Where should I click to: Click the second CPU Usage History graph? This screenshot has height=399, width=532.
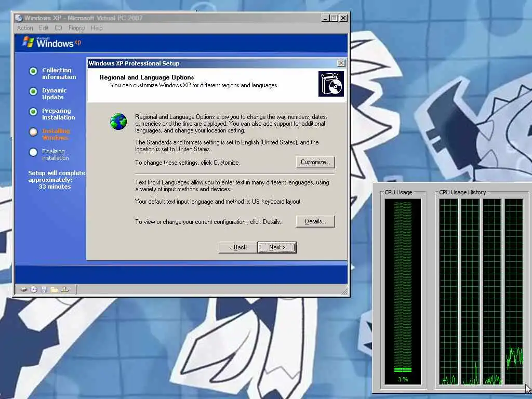point(470,292)
